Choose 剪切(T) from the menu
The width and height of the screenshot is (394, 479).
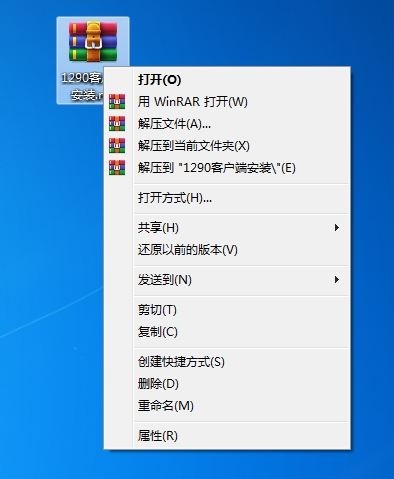coord(227,310)
